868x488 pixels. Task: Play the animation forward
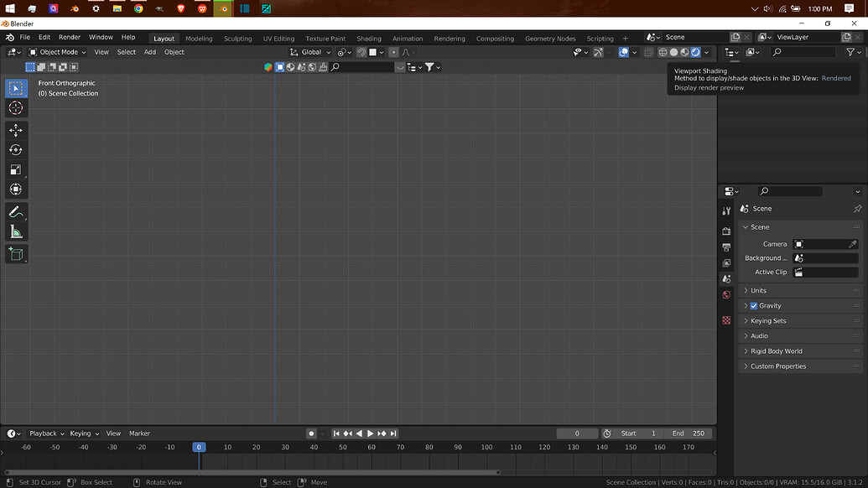371,433
